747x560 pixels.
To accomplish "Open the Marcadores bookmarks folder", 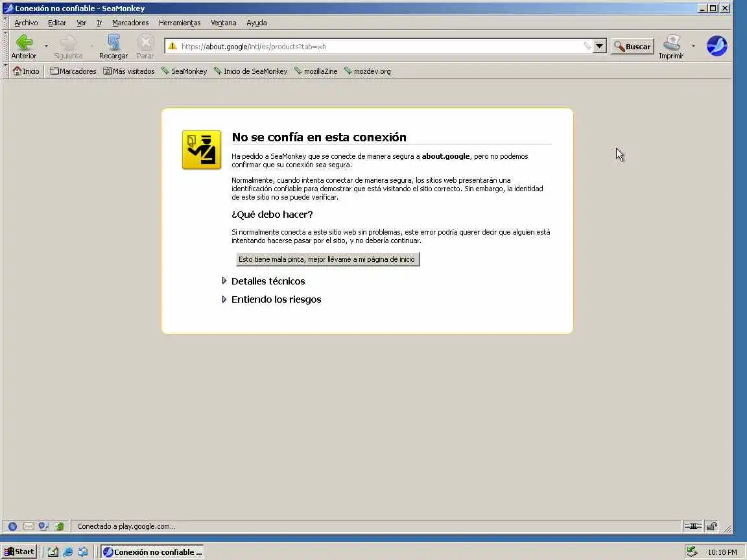I will (73, 71).
